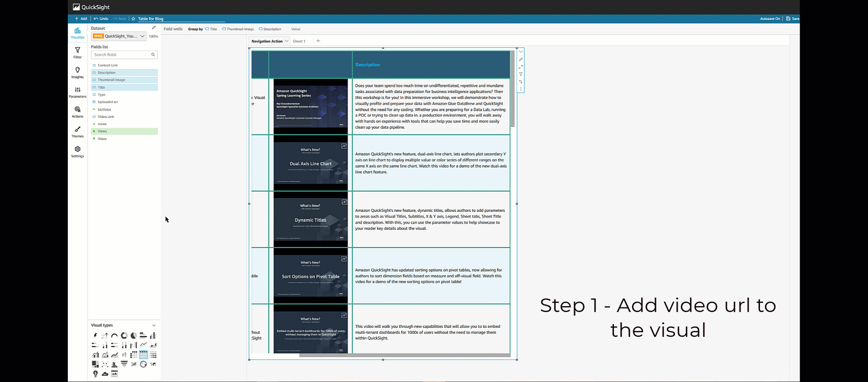
Task: Open the Parameters panel in the sidebar
Action: (x=77, y=92)
